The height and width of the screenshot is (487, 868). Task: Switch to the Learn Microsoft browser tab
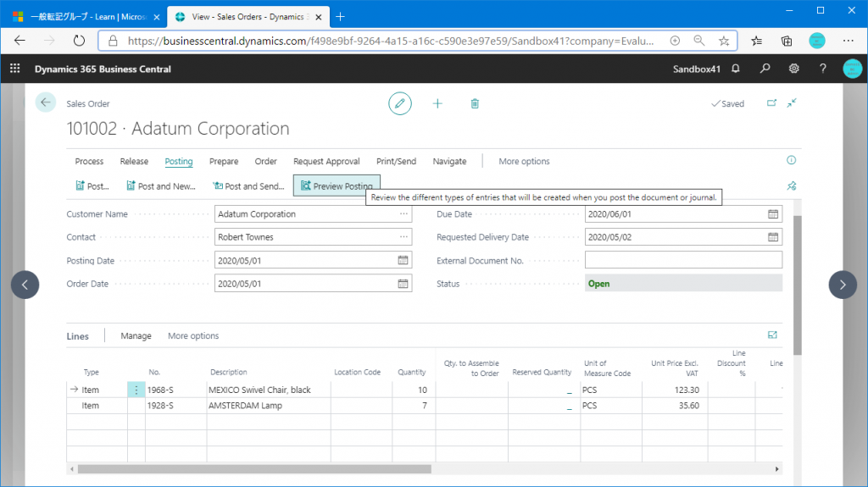coord(87,17)
